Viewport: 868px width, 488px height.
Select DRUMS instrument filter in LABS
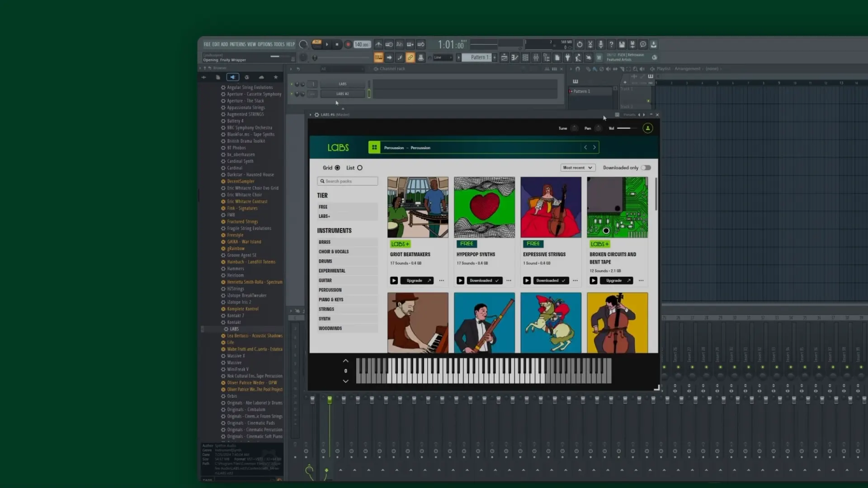[x=325, y=261]
